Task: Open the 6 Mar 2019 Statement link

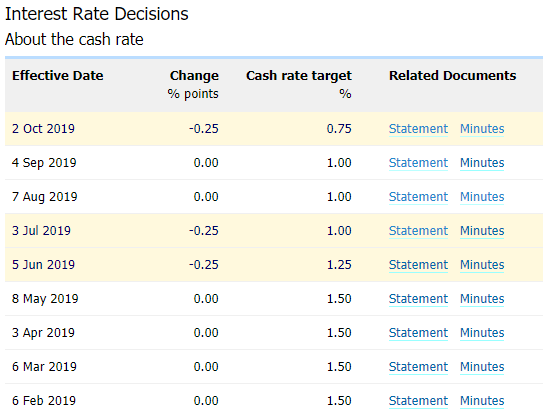Action: point(418,367)
